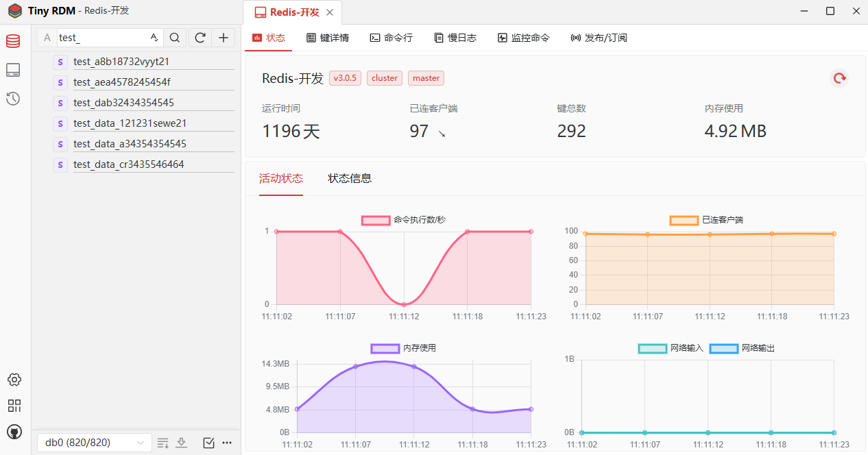The width and height of the screenshot is (868, 455).
Task: Open the command history clock icon
Action: pos(13,99)
